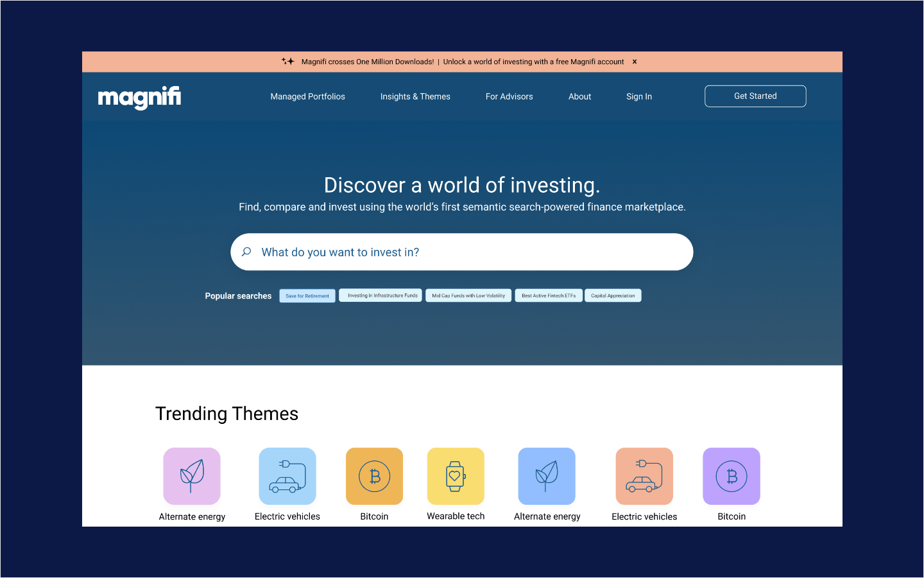Open the yellow Wearable tech smartwatch icon
924x578 pixels.
(456, 476)
